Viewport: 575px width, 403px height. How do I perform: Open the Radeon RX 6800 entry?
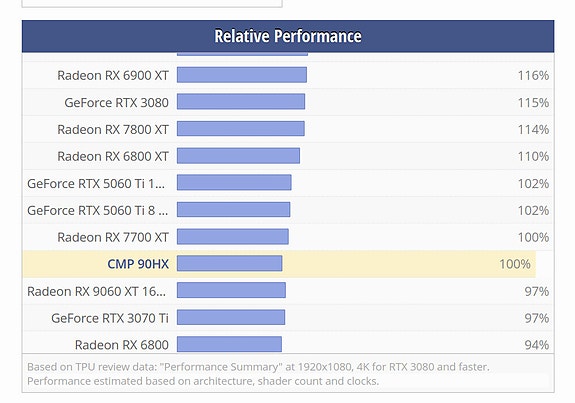coord(122,345)
